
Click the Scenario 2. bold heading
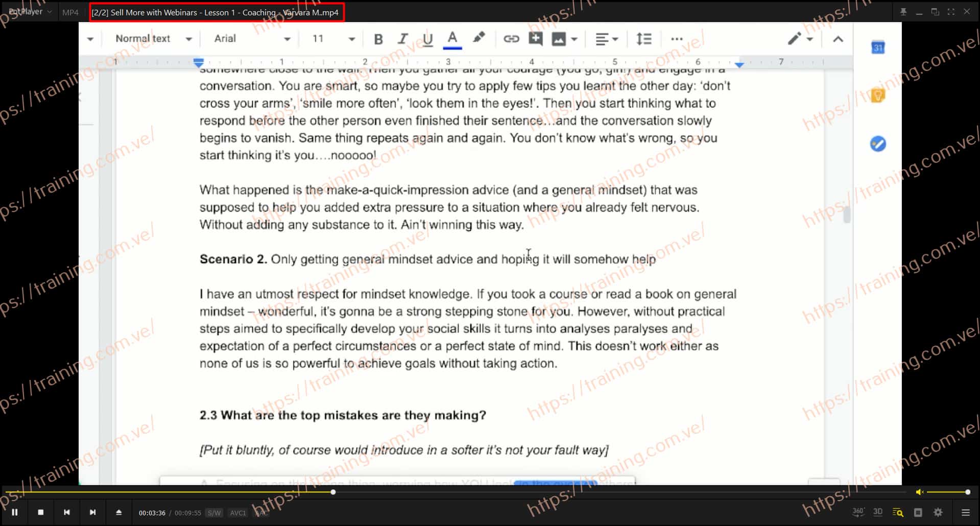click(233, 259)
